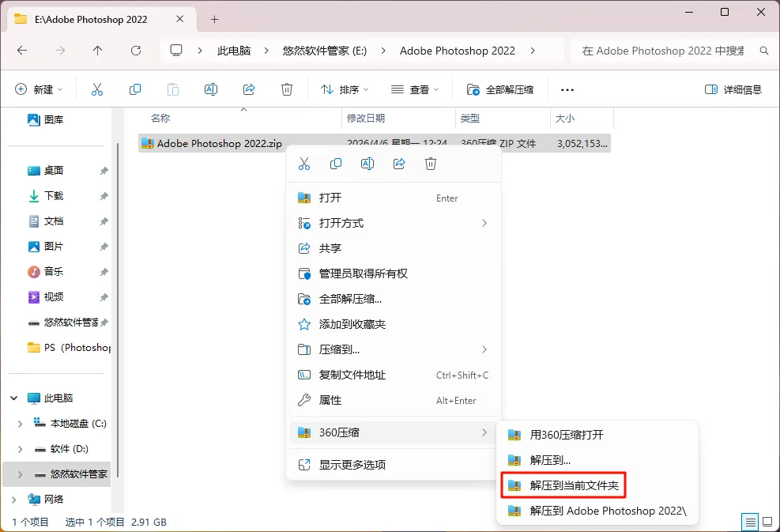Click 全部解压缩 toolbar button
This screenshot has height=532, width=780.
(x=500, y=89)
